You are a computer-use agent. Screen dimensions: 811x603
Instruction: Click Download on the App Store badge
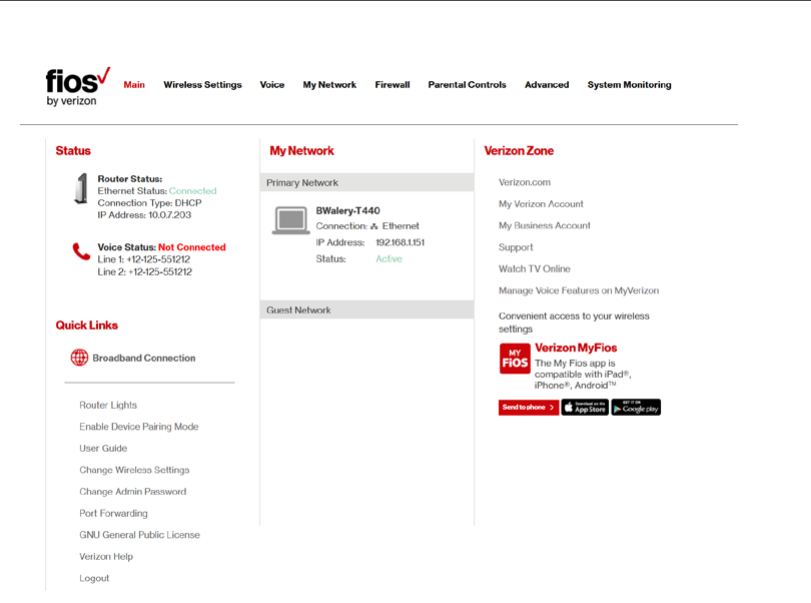tap(585, 408)
